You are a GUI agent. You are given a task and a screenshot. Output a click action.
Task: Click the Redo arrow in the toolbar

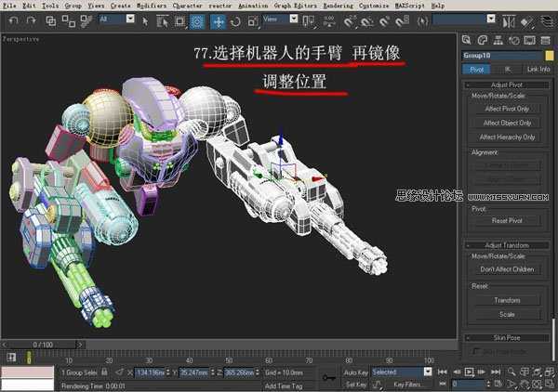(x=31, y=21)
